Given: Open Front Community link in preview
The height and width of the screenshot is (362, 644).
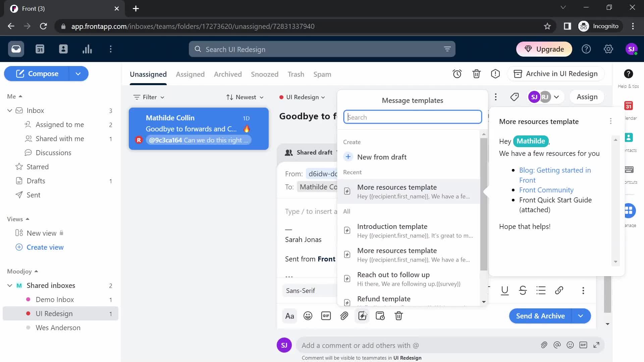Looking at the screenshot, I should coord(546,190).
